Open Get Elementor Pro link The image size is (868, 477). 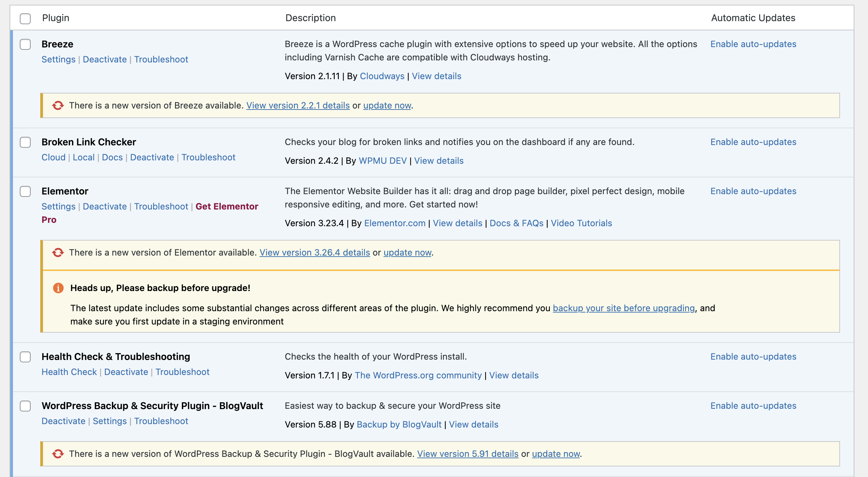[x=227, y=206]
